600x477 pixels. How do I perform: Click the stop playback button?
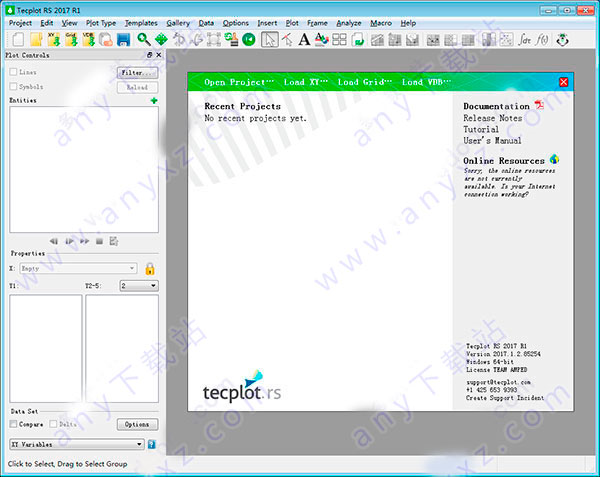[x=99, y=241]
